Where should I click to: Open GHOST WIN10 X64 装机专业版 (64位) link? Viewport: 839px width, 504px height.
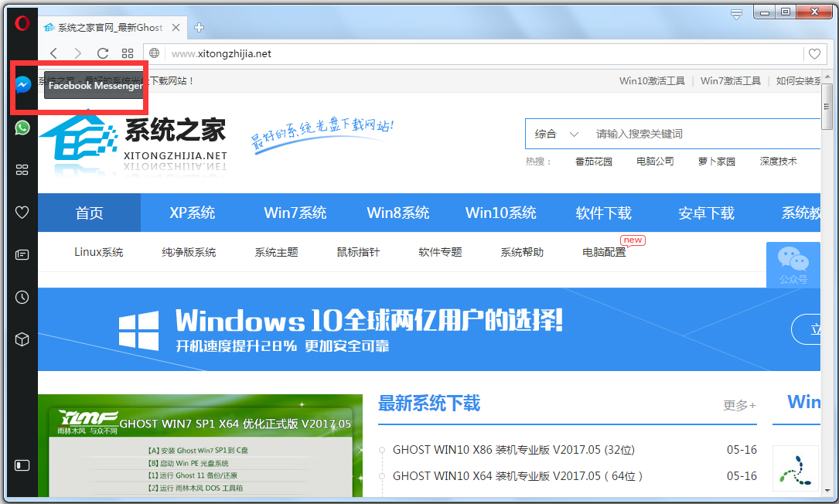pyautogui.click(x=517, y=475)
